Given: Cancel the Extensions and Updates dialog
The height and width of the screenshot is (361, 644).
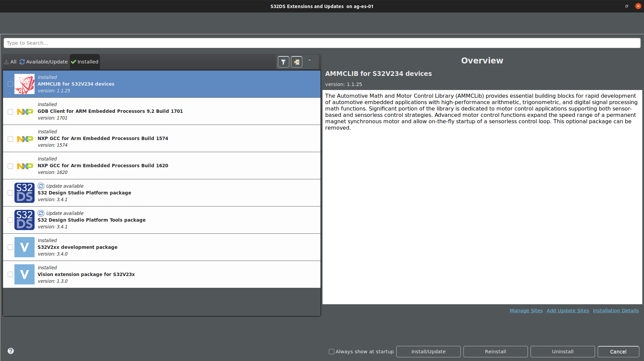Looking at the screenshot, I should point(618,352).
